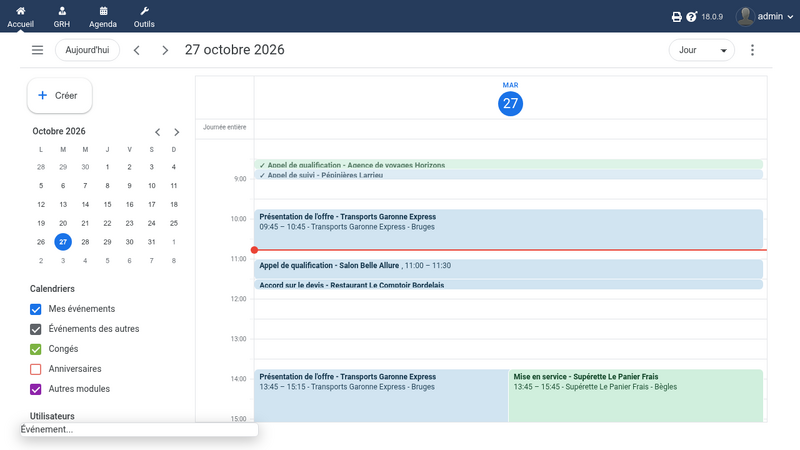Open Mise en service Supérette Le Panier Frais event
The image size is (800, 450).
(636, 395)
